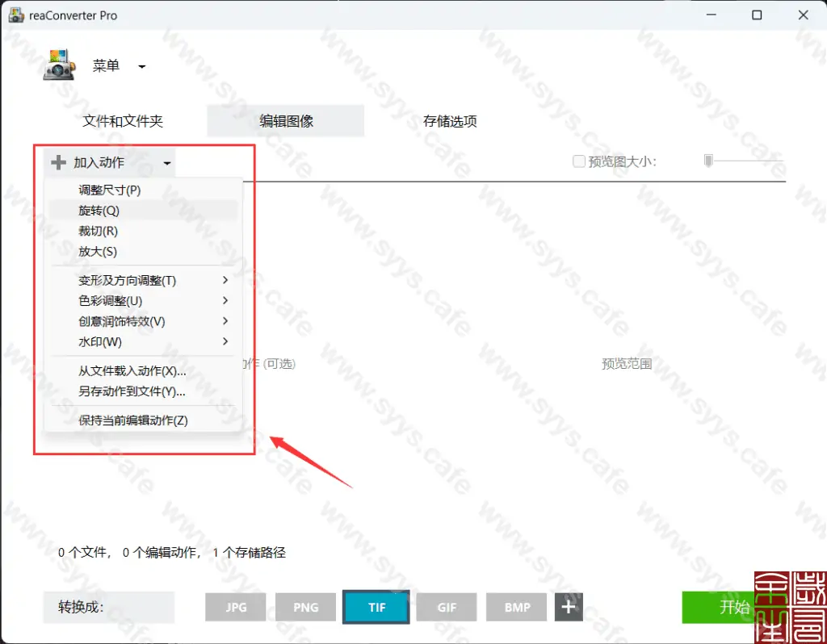Adjust the preview size slider

click(x=708, y=160)
